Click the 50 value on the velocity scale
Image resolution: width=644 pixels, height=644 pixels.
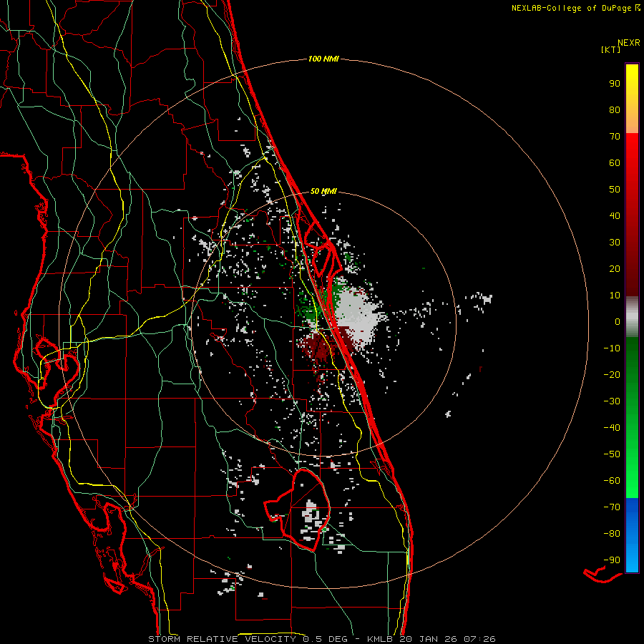tap(615, 190)
